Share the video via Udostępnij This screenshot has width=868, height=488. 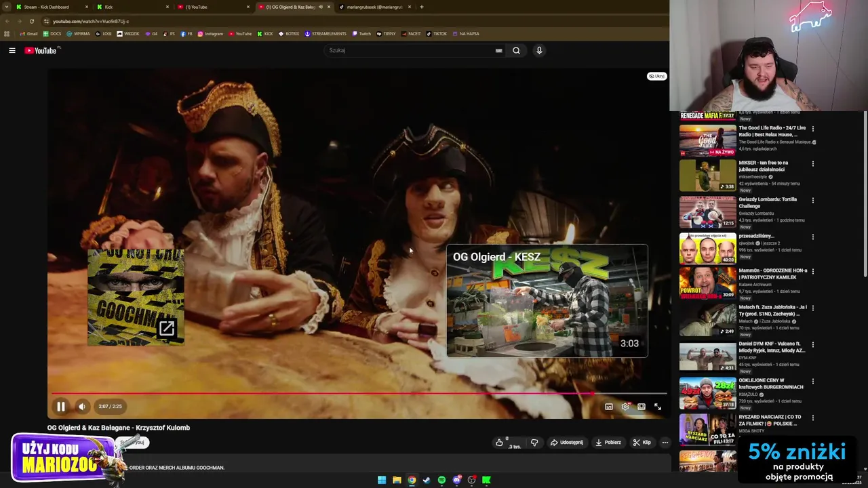tap(566, 443)
